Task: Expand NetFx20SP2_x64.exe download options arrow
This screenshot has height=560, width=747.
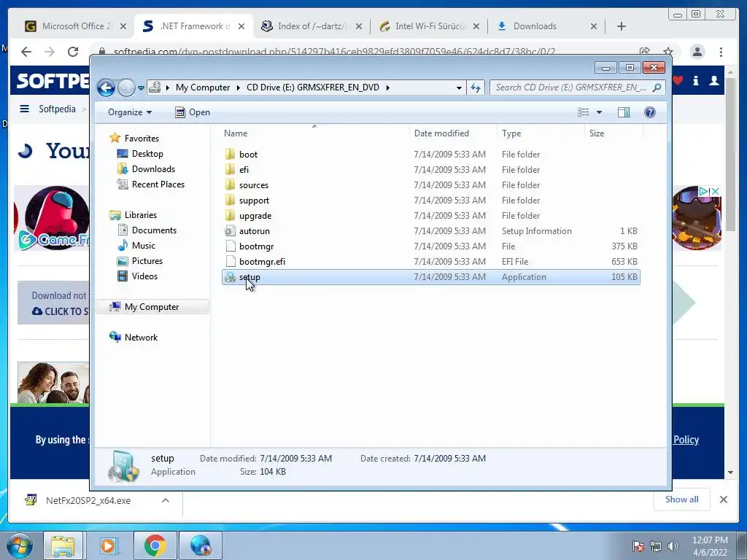Action: [x=166, y=500]
